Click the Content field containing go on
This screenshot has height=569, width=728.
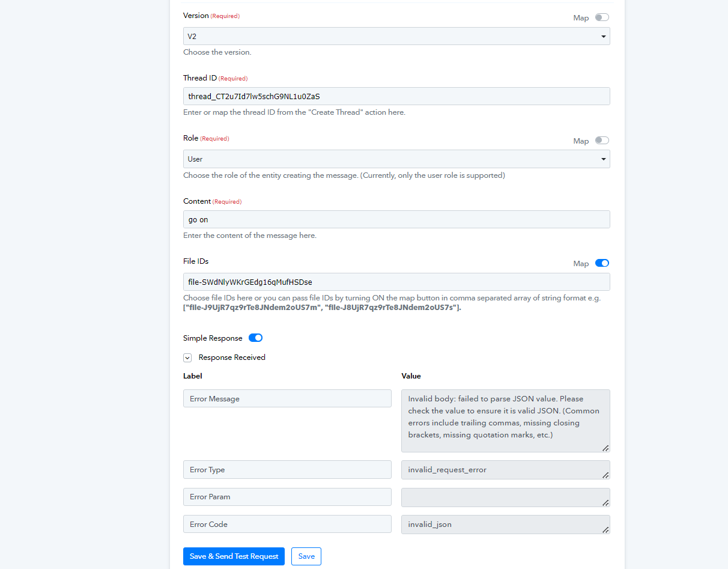click(396, 219)
